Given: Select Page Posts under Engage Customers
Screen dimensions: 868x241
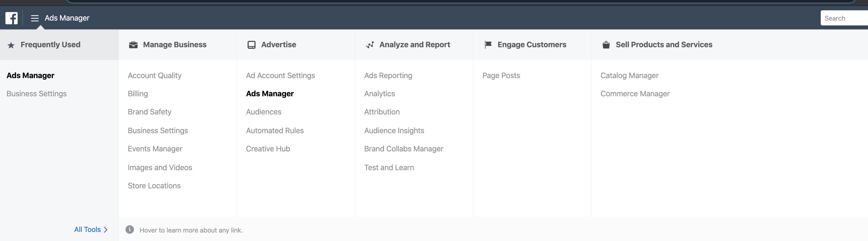Looking at the screenshot, I should tap(501, 75).
